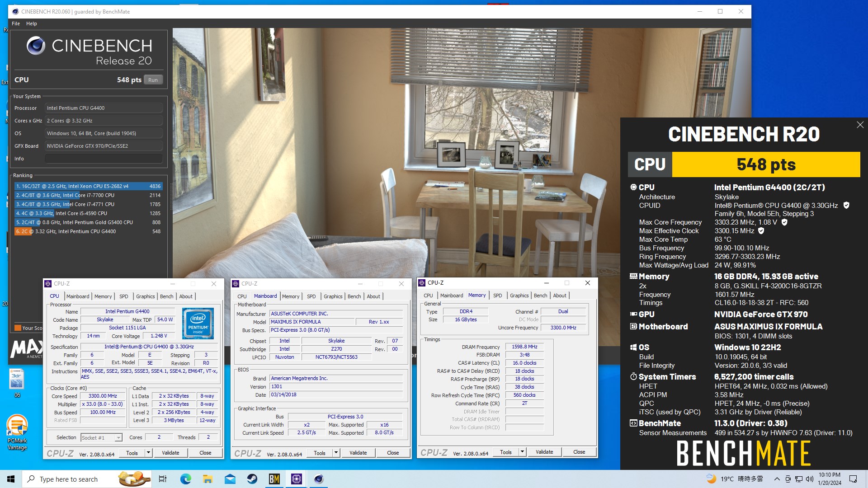The height and width of the screenshot is (488, 868).
Task: Switch to BenchMate via its taskbar icon
Action: tap(274, 479)
